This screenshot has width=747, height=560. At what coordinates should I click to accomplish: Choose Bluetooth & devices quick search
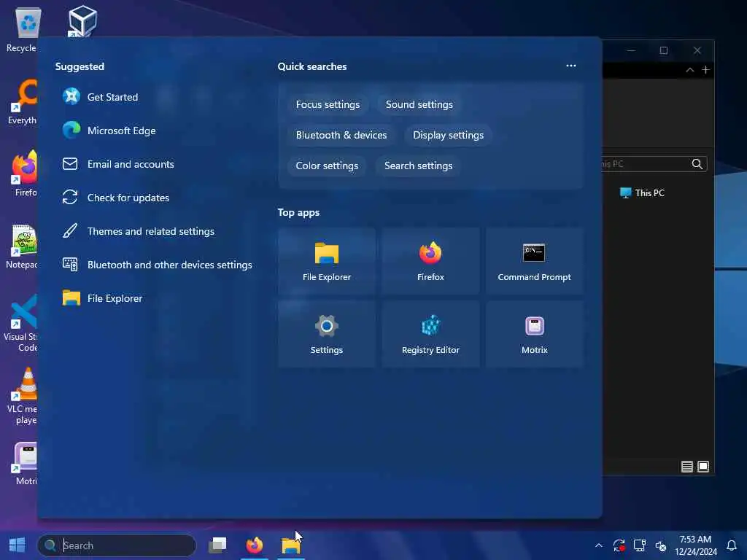[x=341, y=135]
